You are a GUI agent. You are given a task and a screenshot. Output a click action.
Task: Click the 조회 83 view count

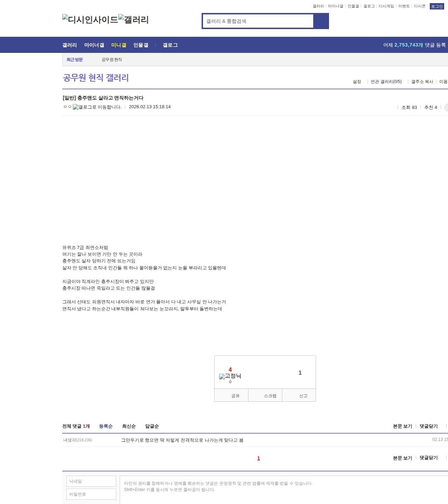pos(409,108)
